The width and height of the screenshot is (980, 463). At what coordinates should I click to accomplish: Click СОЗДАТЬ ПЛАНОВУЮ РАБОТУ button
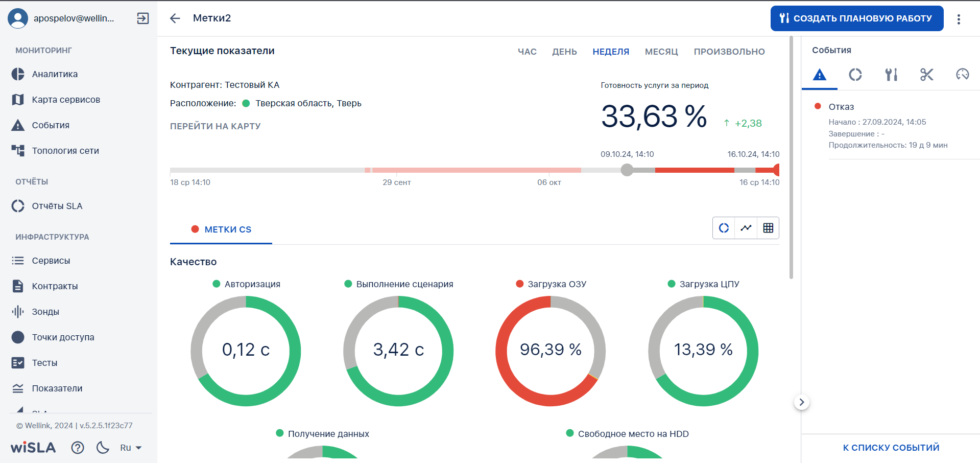point(857,18)
